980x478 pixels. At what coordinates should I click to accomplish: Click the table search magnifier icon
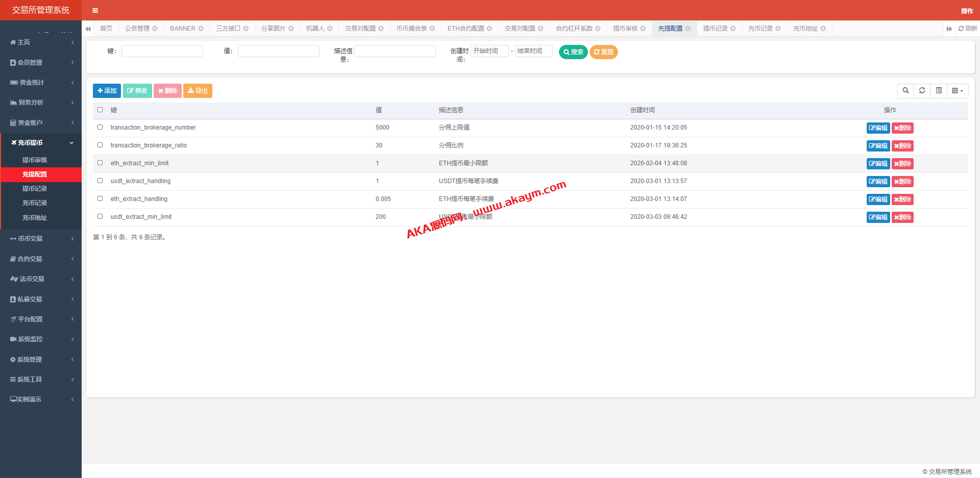click(905, 91)
